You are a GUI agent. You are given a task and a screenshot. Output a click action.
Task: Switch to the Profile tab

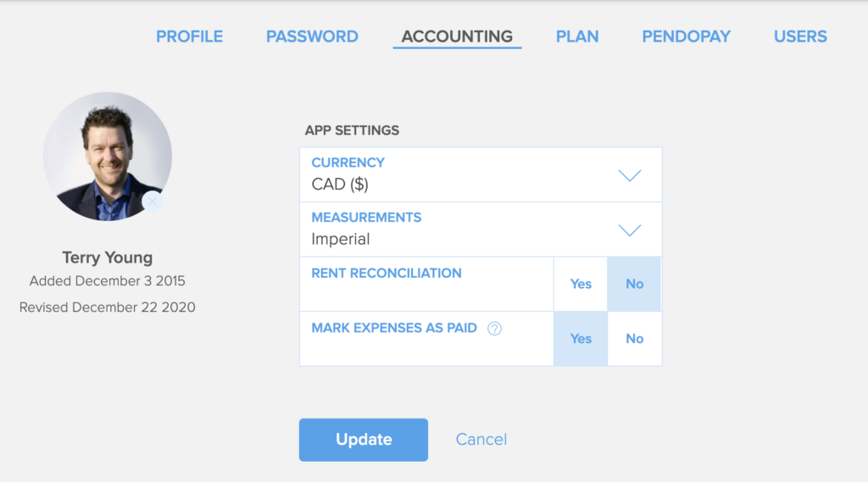point(189,36)
